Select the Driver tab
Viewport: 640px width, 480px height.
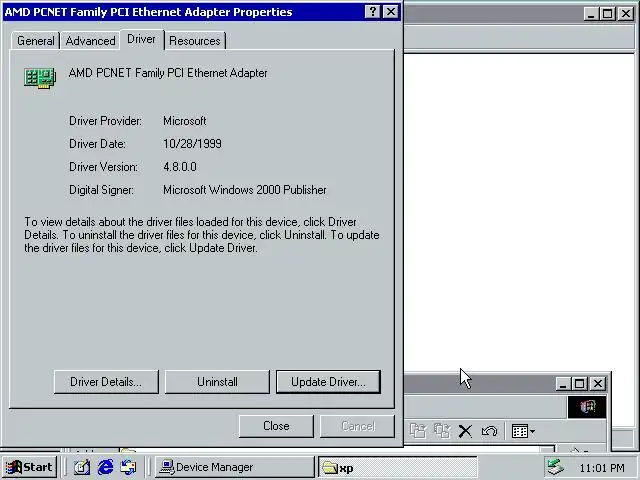(x=141, y=39)
